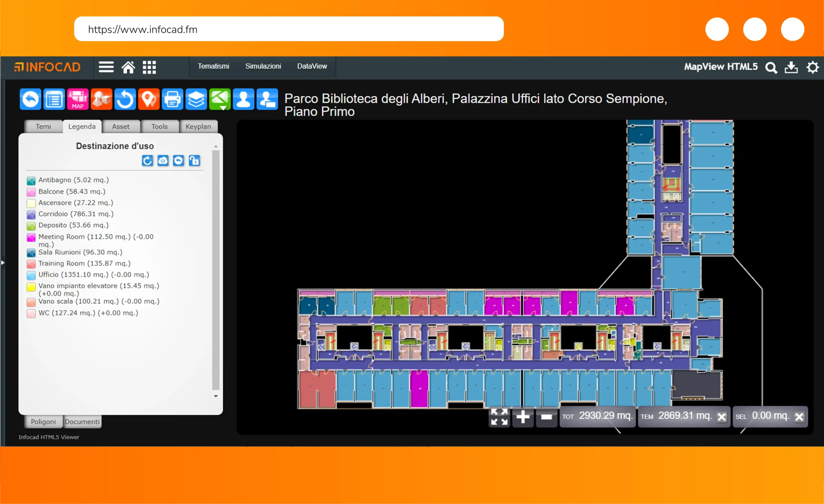Select the Legenda tab

pyautogui.click(x=82, y=127)
